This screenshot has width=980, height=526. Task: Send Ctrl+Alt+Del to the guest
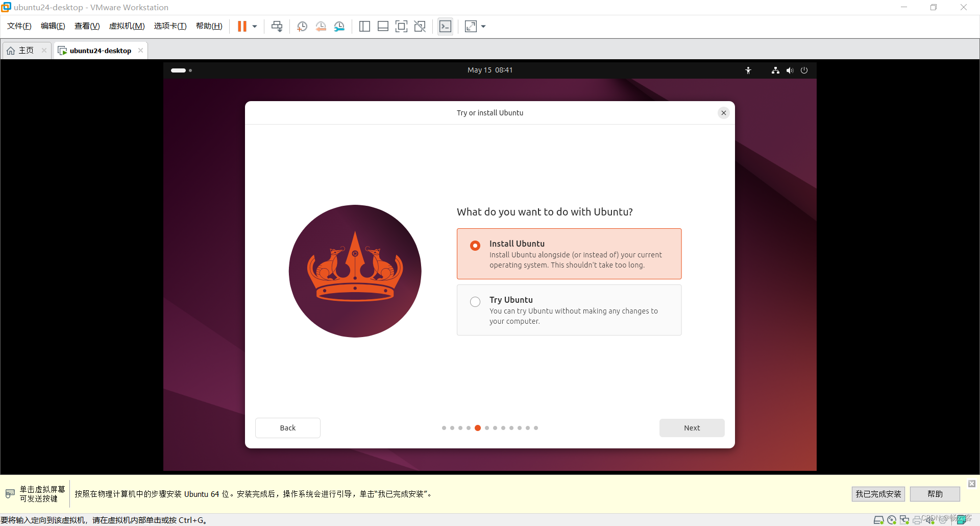[277, 26]
